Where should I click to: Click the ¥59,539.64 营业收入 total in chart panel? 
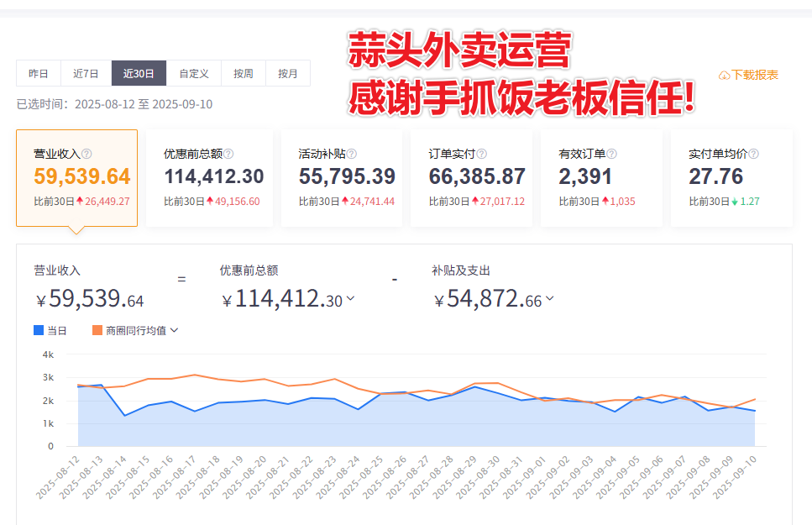(90, 299)
